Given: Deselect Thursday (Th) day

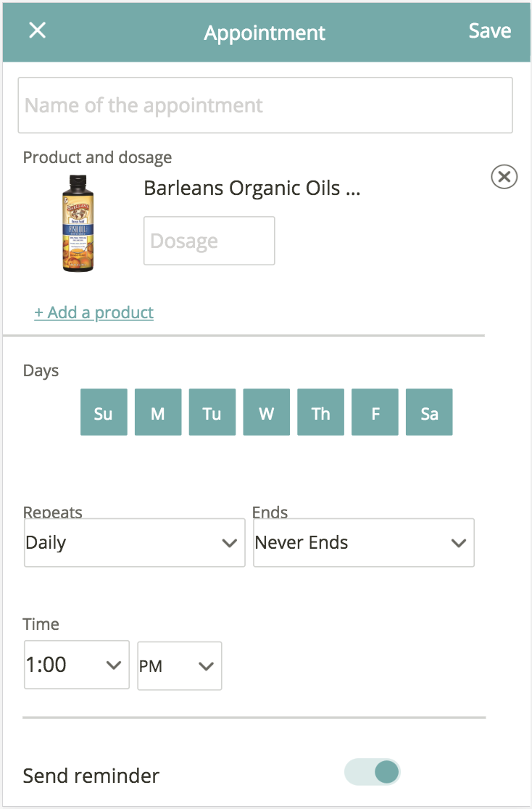Looking at the screenshot, I should click(x=320, y=412).
